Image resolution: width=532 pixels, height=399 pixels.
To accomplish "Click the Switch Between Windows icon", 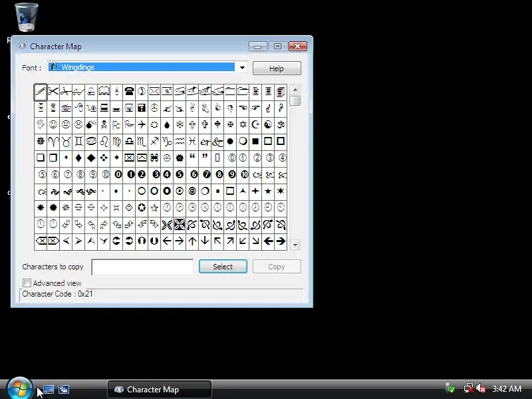I will [63, 389].
